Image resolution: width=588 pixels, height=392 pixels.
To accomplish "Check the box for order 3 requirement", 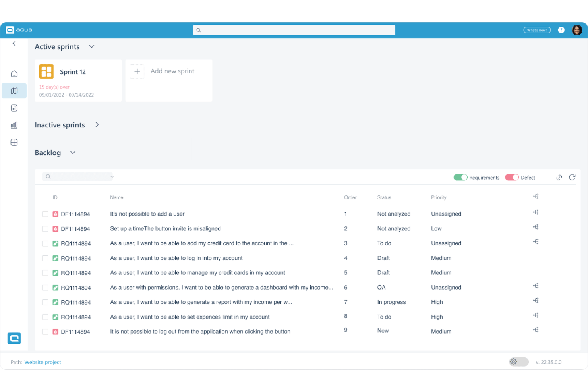I will pos(45,243).
